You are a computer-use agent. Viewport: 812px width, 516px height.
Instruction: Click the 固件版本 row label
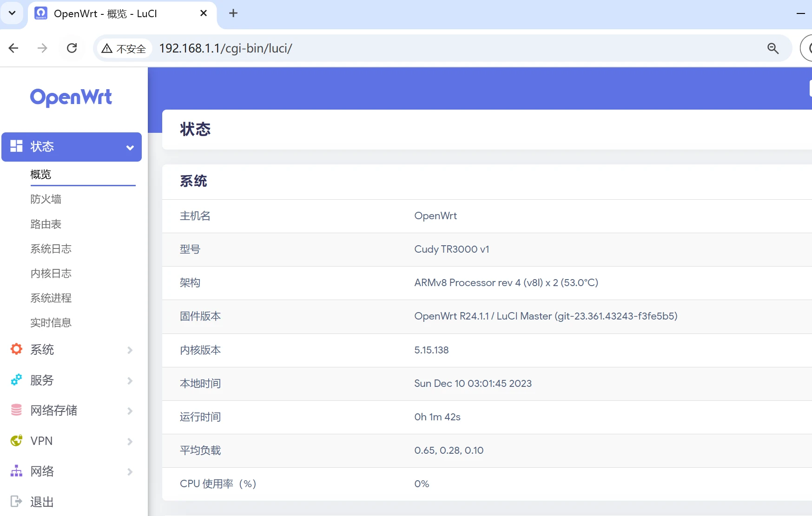200,316
